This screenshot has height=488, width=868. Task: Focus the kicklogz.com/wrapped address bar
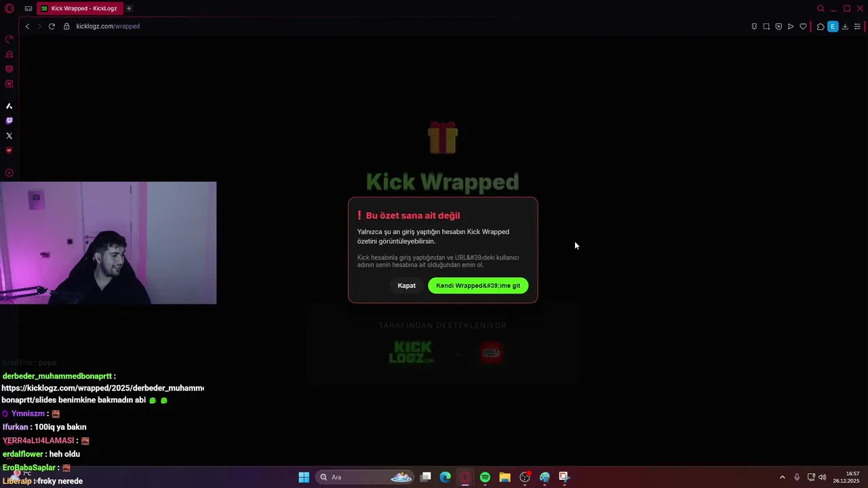click(x=407, y=26)
